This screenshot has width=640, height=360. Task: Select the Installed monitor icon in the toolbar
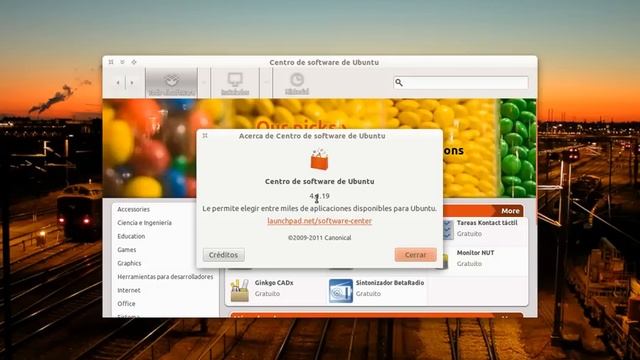pyautogui.click(x=235, y=79)
